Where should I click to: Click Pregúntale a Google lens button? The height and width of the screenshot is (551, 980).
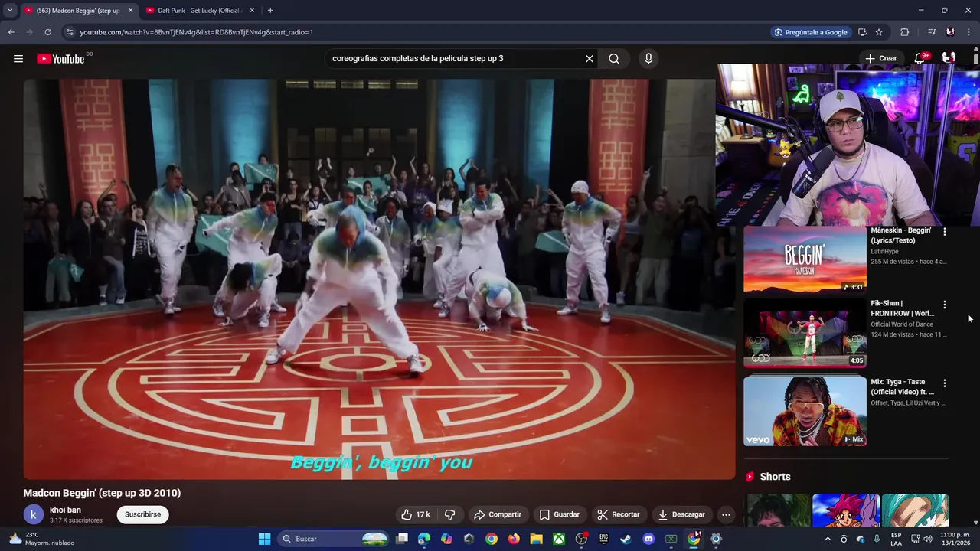point(811,32)
